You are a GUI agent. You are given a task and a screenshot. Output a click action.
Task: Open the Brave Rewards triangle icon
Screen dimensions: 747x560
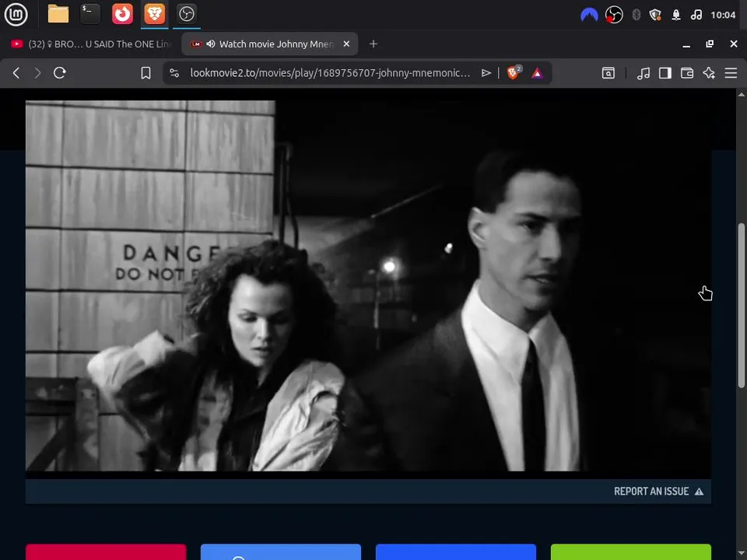point(537,73)
